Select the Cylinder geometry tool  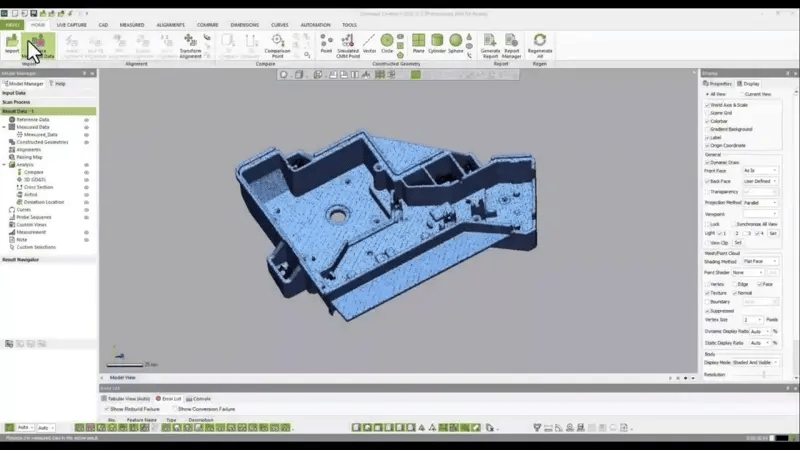(439, 44)
